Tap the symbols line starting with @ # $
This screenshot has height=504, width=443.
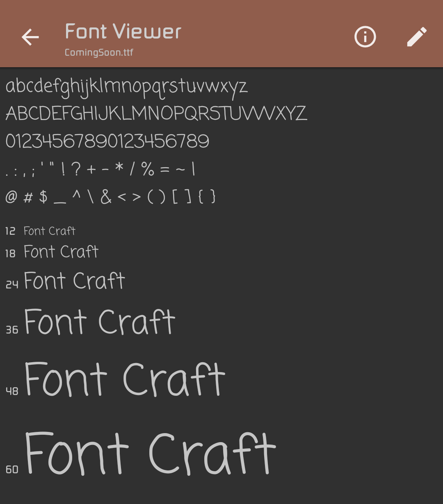[111, 197]
